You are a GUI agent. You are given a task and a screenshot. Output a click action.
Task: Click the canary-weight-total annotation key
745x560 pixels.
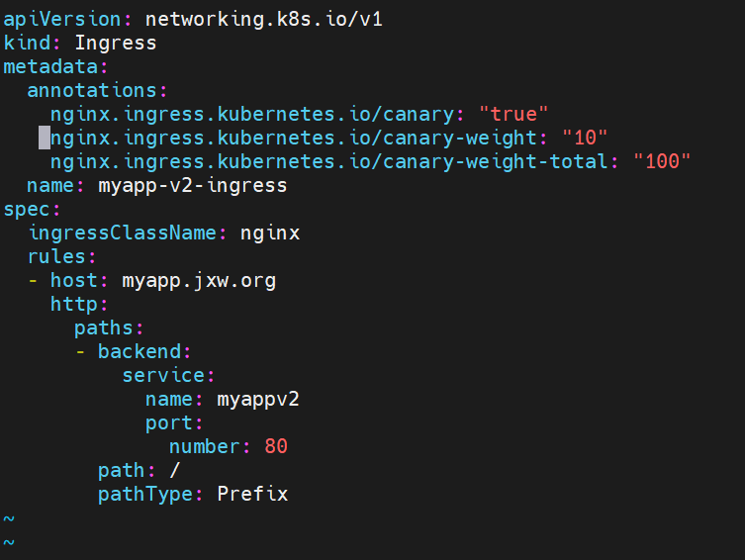[x=329, y=162]
